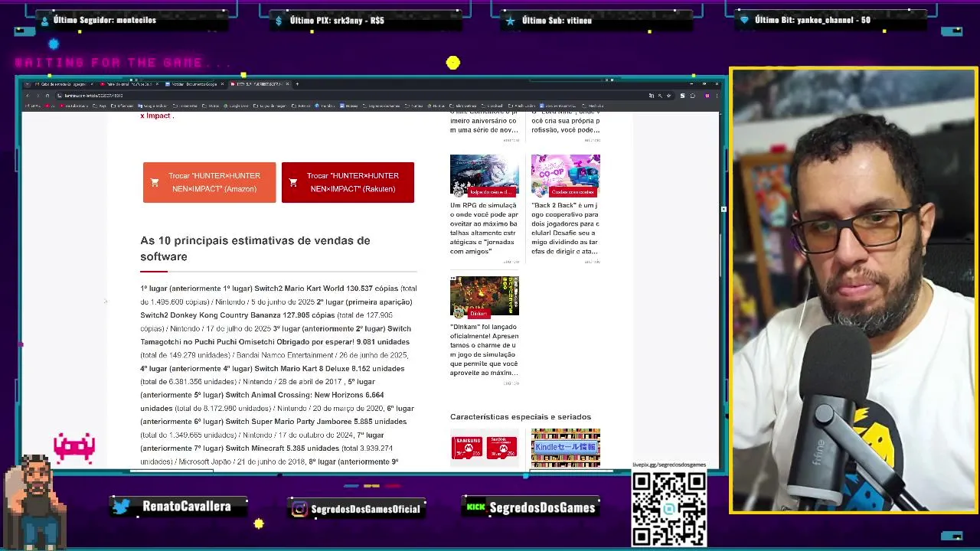
Task: Click the translate page icon in the address bar
Action: click(x=652, y=96)
